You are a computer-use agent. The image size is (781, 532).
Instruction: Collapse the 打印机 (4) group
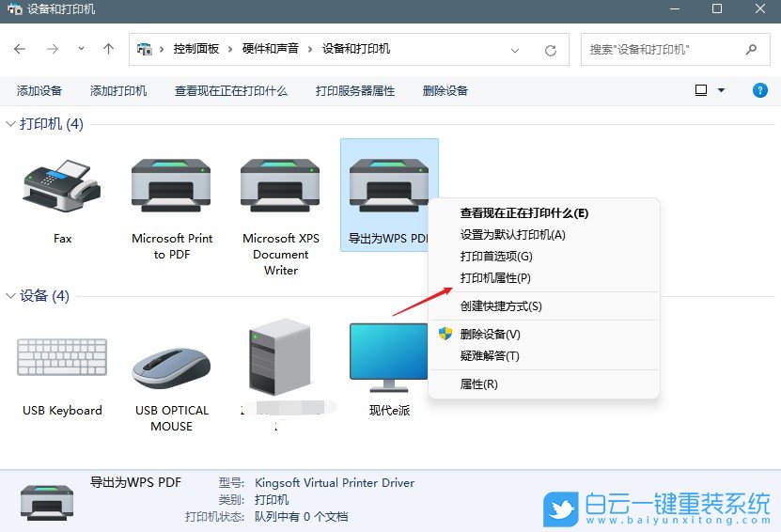click(10, 123)
